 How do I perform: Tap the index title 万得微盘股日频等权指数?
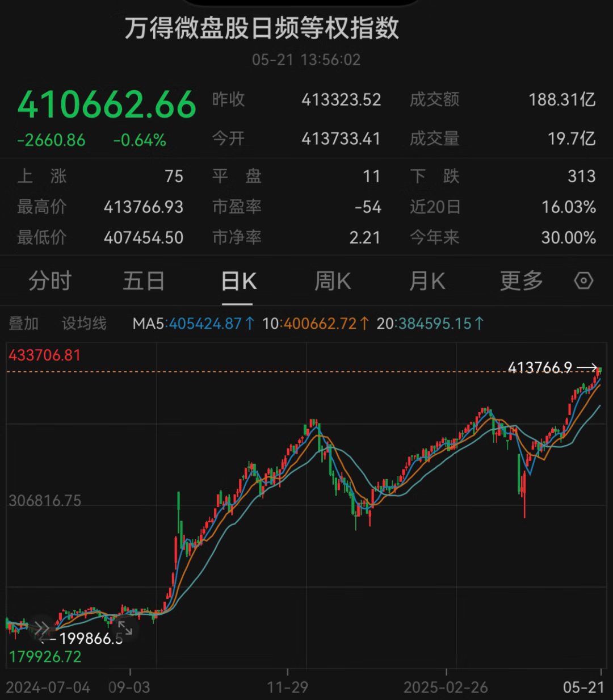(x=262, y=28)
